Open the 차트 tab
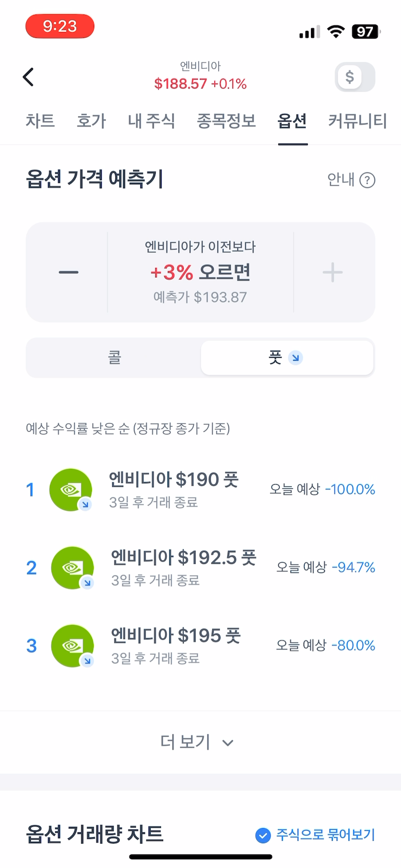 pyautogui.click(x=40, y=121)
